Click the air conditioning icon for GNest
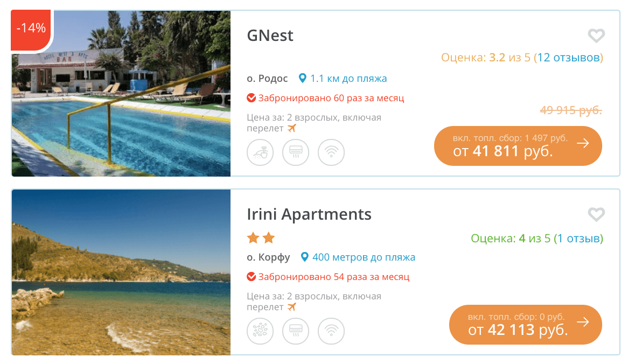The width and height of the screenshot is (628, 364). (x=296, y=152)
